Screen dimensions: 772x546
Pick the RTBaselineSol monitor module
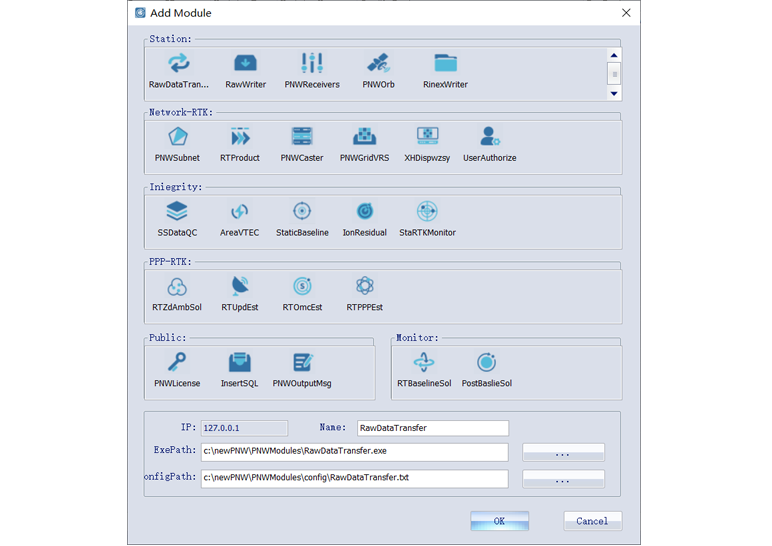click(x=424, y=362)
